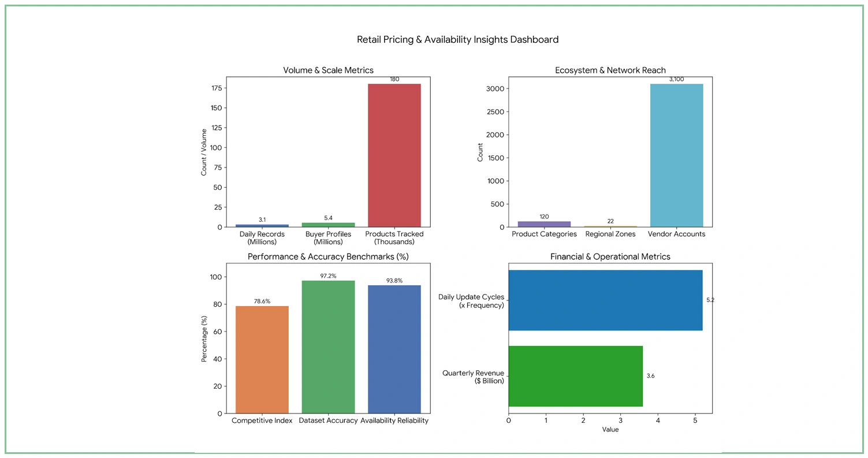Click the Product Categories axis label
This screenshot has width=868, height=458.
coord(544,234)
